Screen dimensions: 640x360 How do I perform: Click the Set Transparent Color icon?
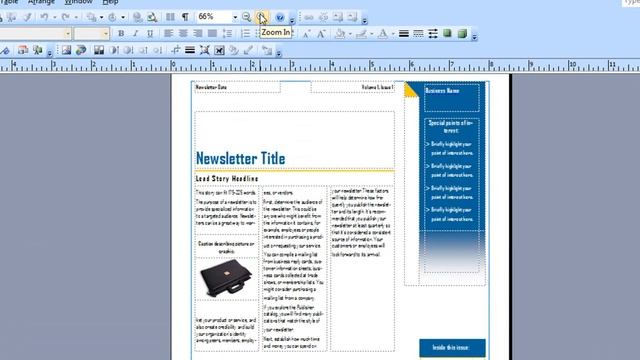tap(249, 50)
